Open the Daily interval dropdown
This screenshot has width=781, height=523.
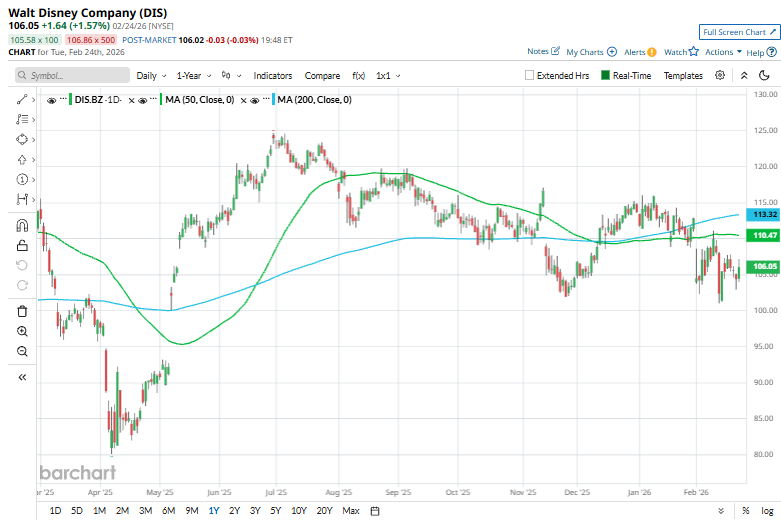(x=151, y=75)
